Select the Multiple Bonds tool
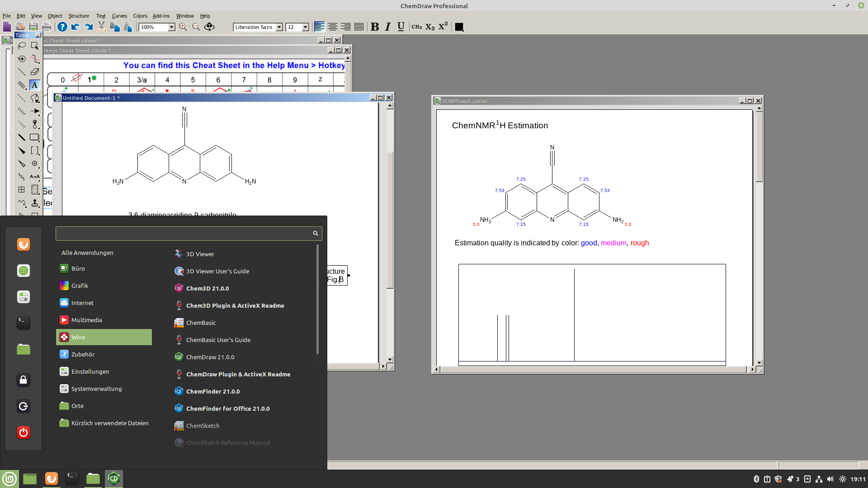Image resolution: width=868 pixels, height=488 pixels. pos(22,85)
